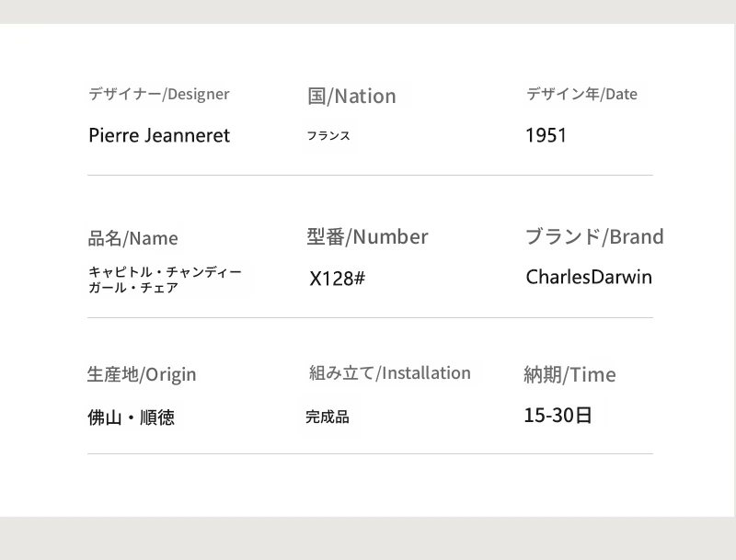Screen dimensions: 736x560
Task: Click the 納期/Time heading
Action: [x=569, y=374]
